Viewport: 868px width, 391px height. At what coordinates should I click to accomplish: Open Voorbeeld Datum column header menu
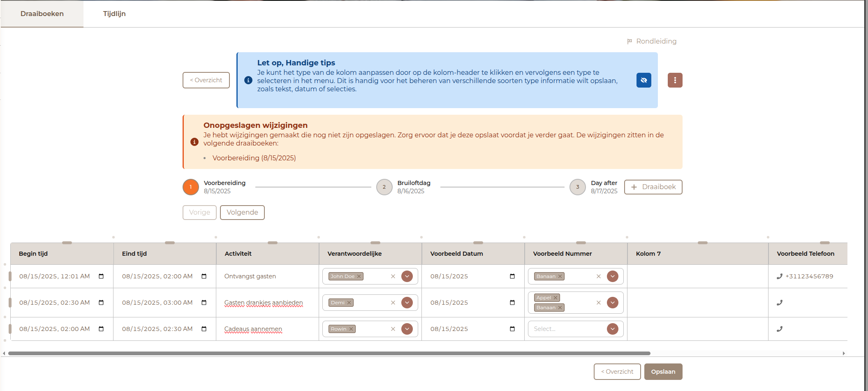point(473,254)
